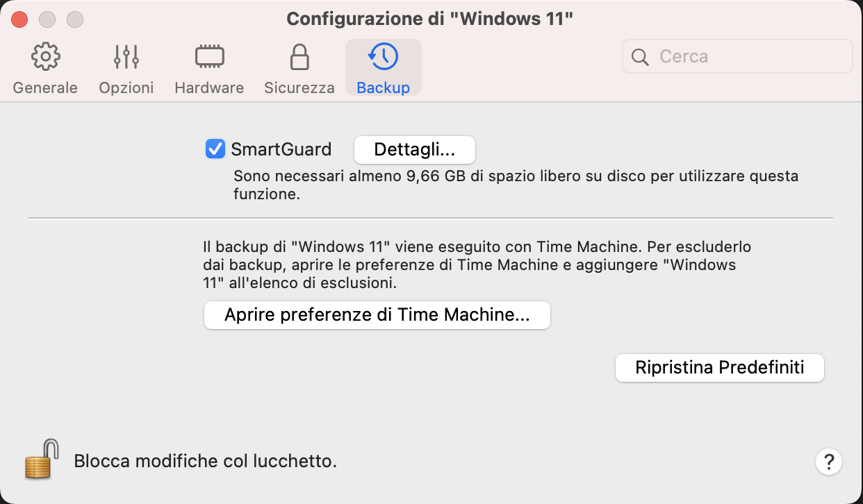
Task: Click the padlock icon above Sicurezza
Action: [299, 57]
